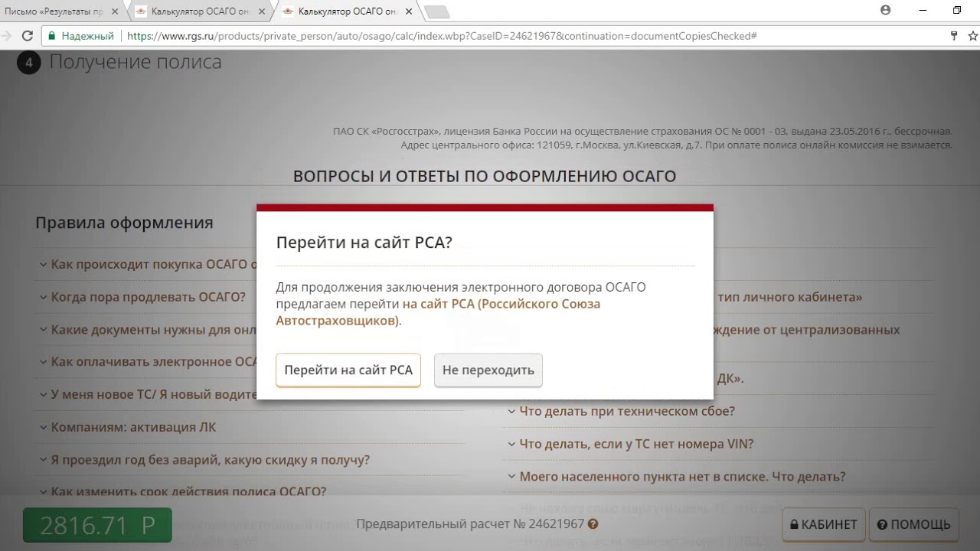Bookmark page with the star icon
This screenshot has height=551, width=980.
pyautogui.click(x=973, y=36)
